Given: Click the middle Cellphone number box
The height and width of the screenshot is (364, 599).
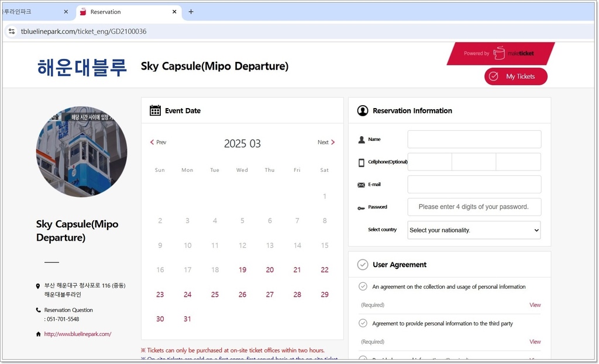Looking at the screenshot, I should point(474,162).
